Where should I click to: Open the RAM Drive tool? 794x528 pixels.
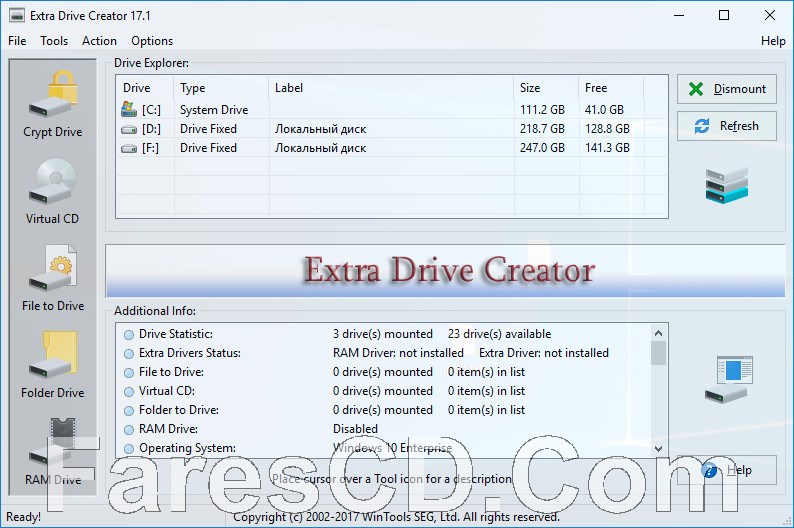(x=53, y=452)
